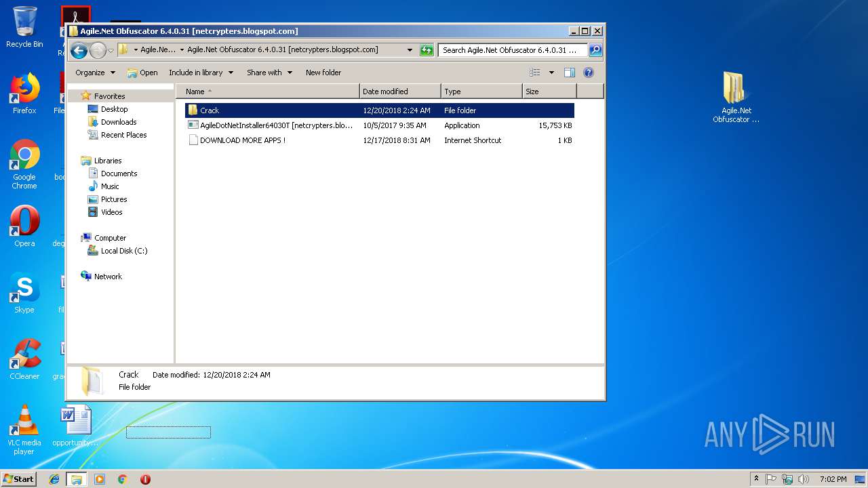Click the search magnifier icon

(595, 50)
